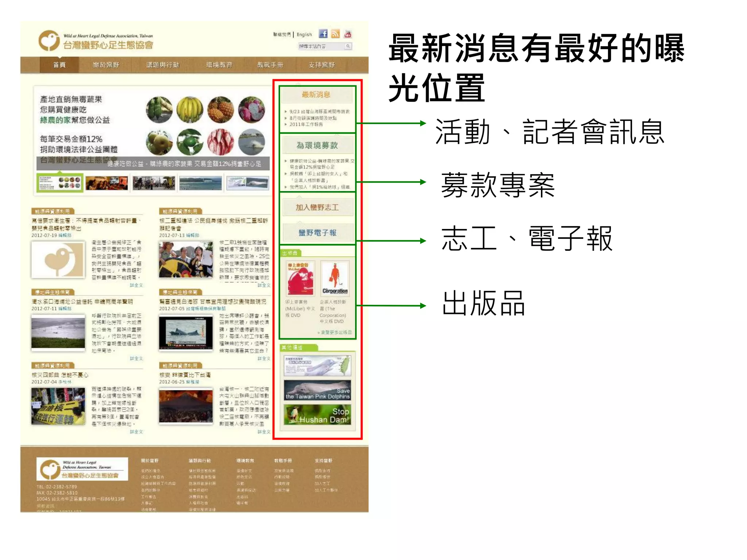Open the 9/23 news item
This screenshot has height=560, width=747.
[x=319, y=112]
